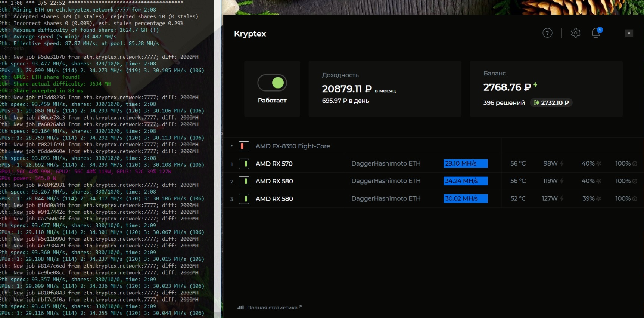Click the Работает status label

click(x=272, y=100)
